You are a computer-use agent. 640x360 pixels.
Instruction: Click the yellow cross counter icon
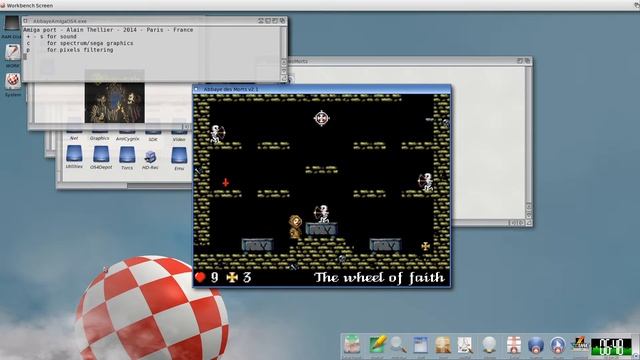pos(232,278)
